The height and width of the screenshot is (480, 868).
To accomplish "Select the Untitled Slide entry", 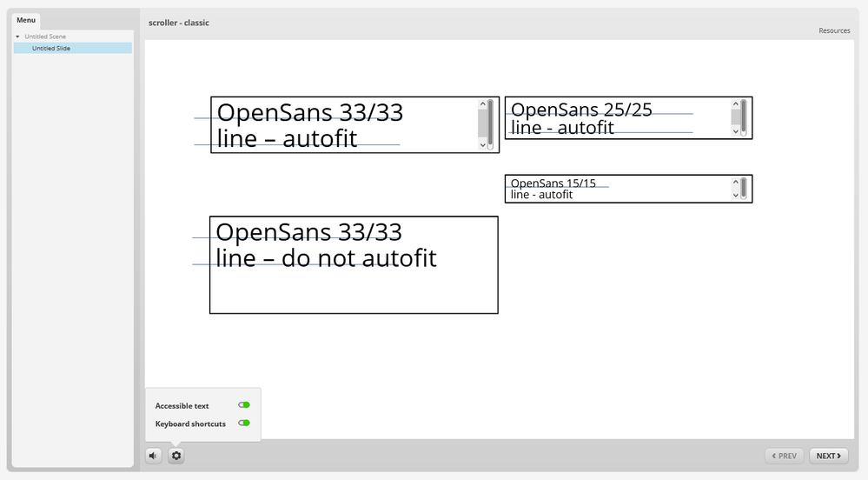I will pyautogui.click(x=72, y=48).
